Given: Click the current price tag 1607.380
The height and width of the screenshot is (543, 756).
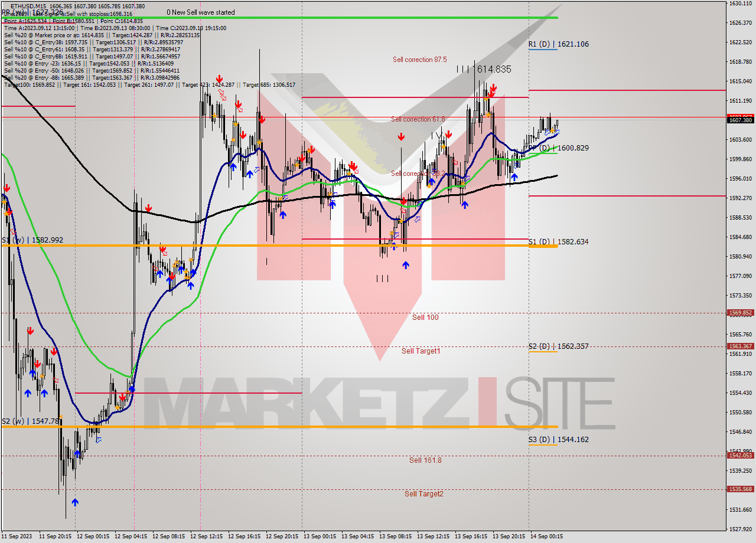Looking at the screenshot, I should coord(740,120).
